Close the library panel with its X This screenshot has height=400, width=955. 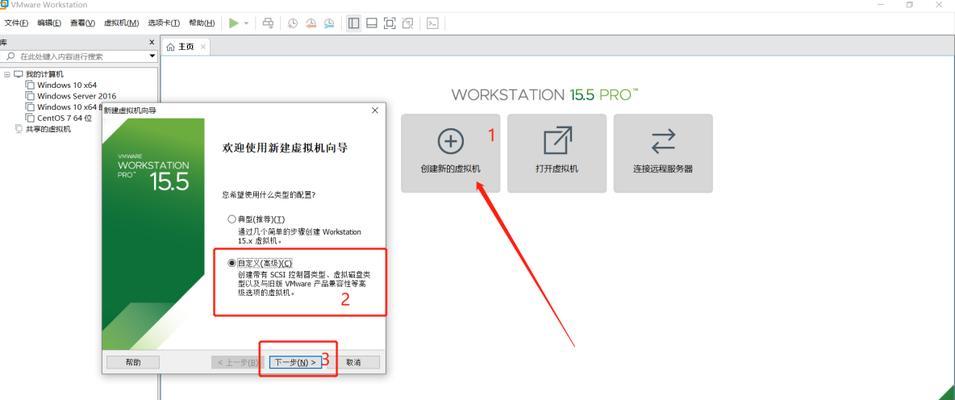click(x=152, y=42)
